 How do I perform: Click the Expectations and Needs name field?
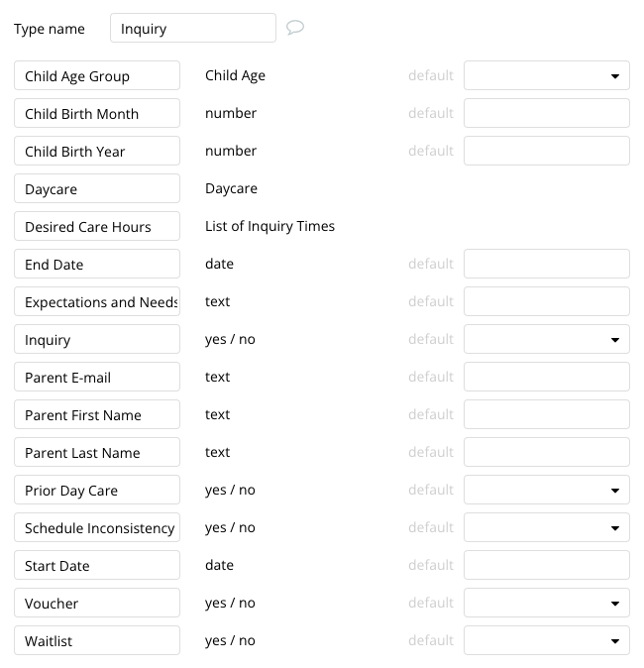coord(97,301)
